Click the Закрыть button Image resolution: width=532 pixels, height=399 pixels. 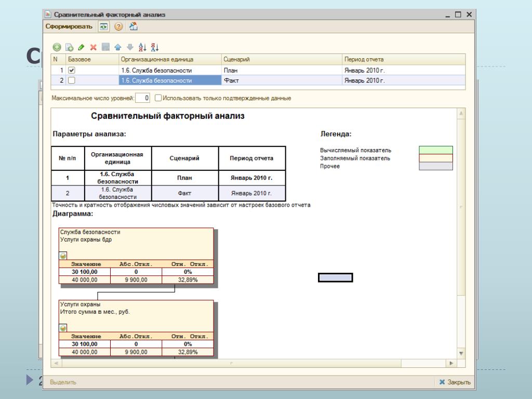click(455, 382)
